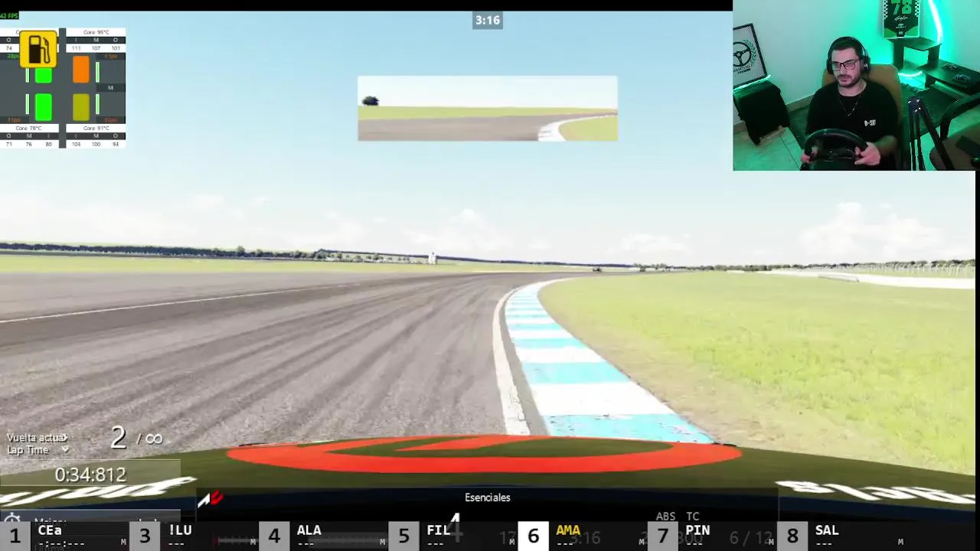Click the Core 95°C temperature reading
Viewport: 980px width, 551px height.
96,32
